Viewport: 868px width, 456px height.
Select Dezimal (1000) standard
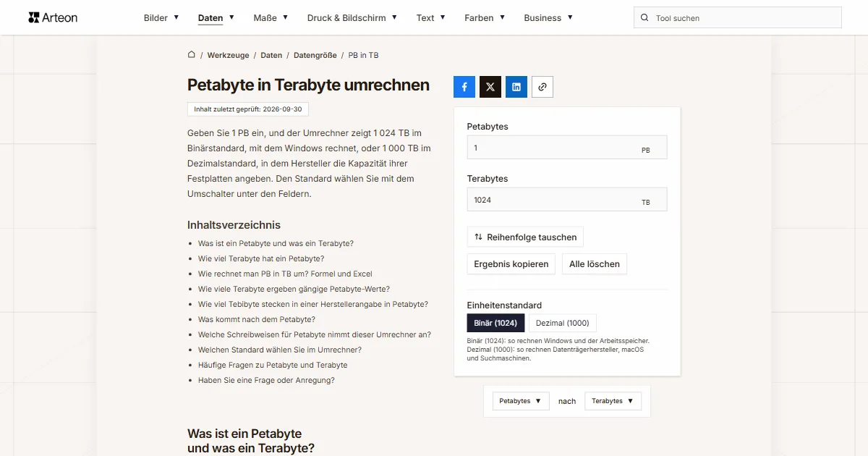tap(563, 323)
